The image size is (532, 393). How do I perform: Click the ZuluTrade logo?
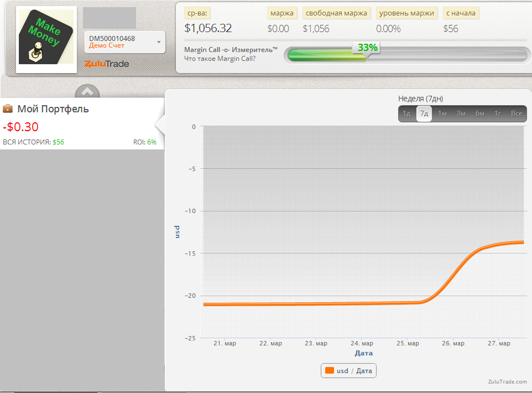[107, 64]
